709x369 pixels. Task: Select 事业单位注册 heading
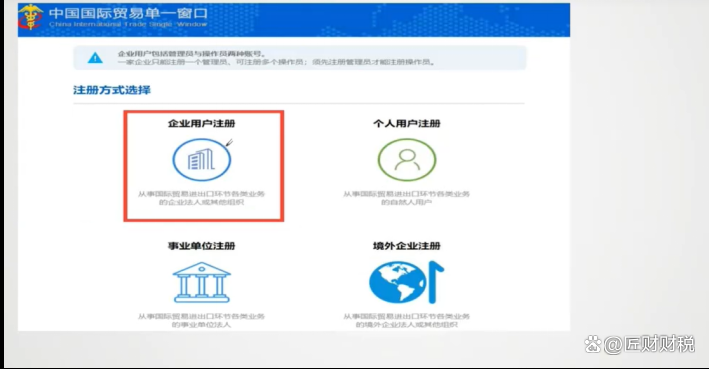(202, 246)
